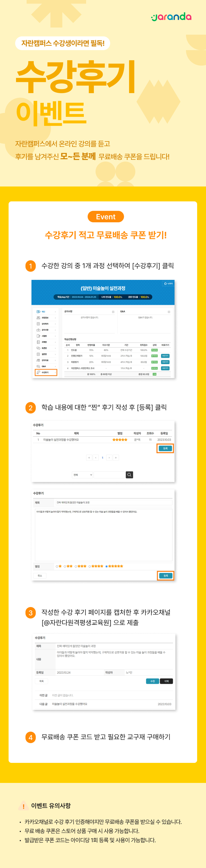
Task: Open the 공지사항 sidebar menu icon
Action: point(38,330)
